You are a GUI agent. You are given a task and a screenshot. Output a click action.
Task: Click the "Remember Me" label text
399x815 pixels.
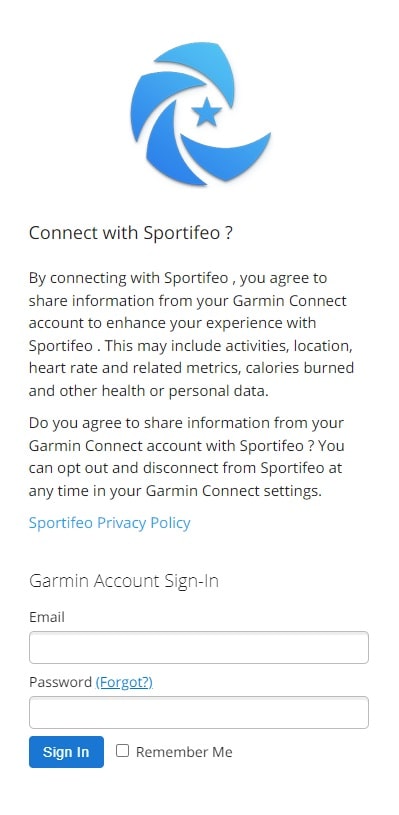184,752
